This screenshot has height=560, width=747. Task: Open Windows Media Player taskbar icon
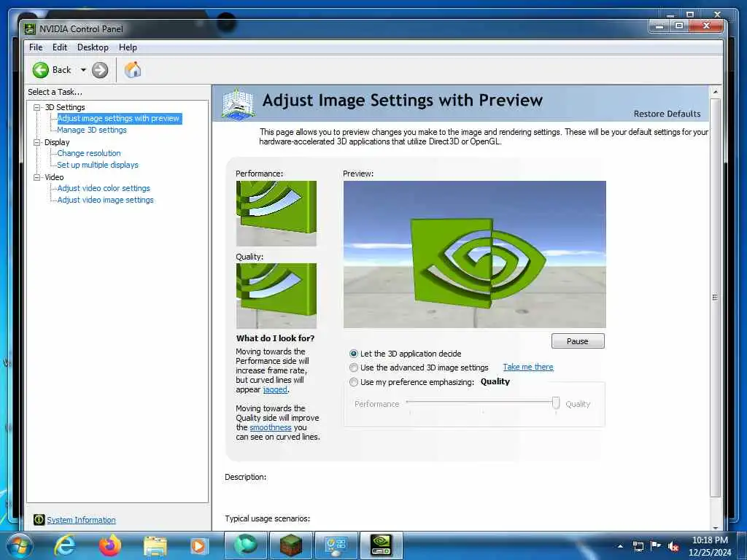tap(198, 546)
